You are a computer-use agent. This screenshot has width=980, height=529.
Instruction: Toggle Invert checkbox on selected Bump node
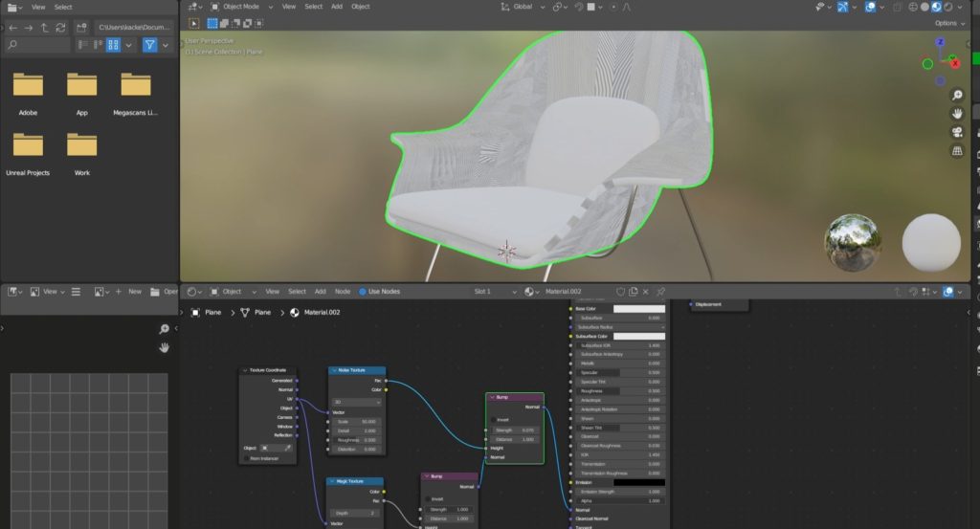[495, 419]
